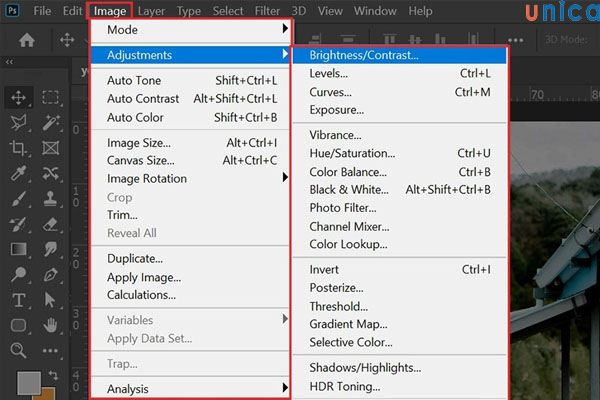Switch to the Hand tool
This screenshot has width=600, height=400.
50,325
